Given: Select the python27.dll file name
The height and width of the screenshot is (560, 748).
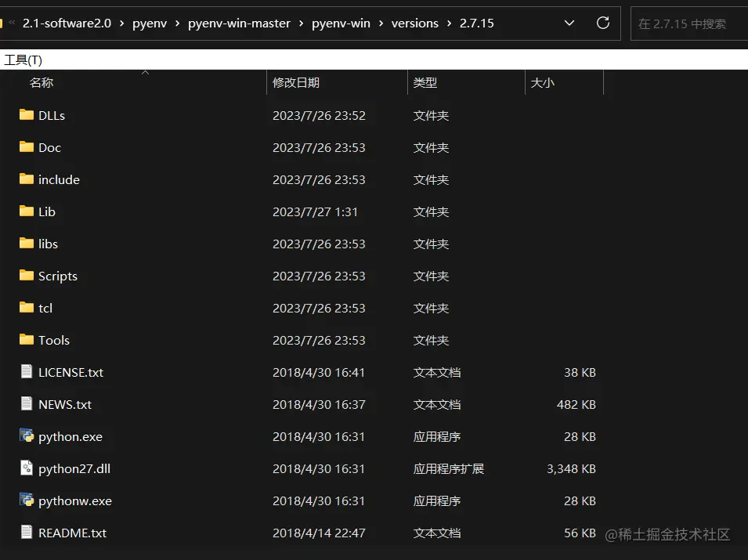Looking at the screenshot, I should tap(74, 469).
